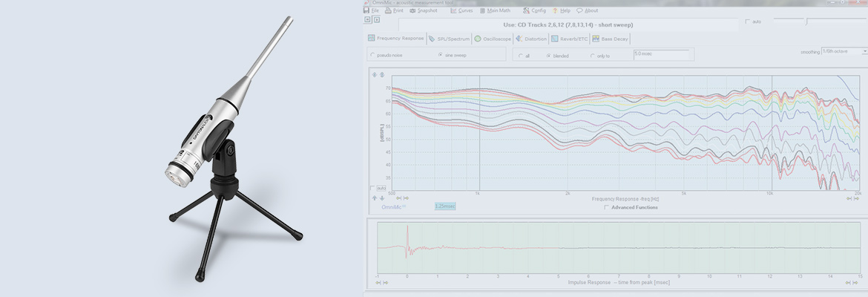Click the impulse response left expand arrow near -1
The height and width of the screenshot is (297, 868).
(385, 283)
